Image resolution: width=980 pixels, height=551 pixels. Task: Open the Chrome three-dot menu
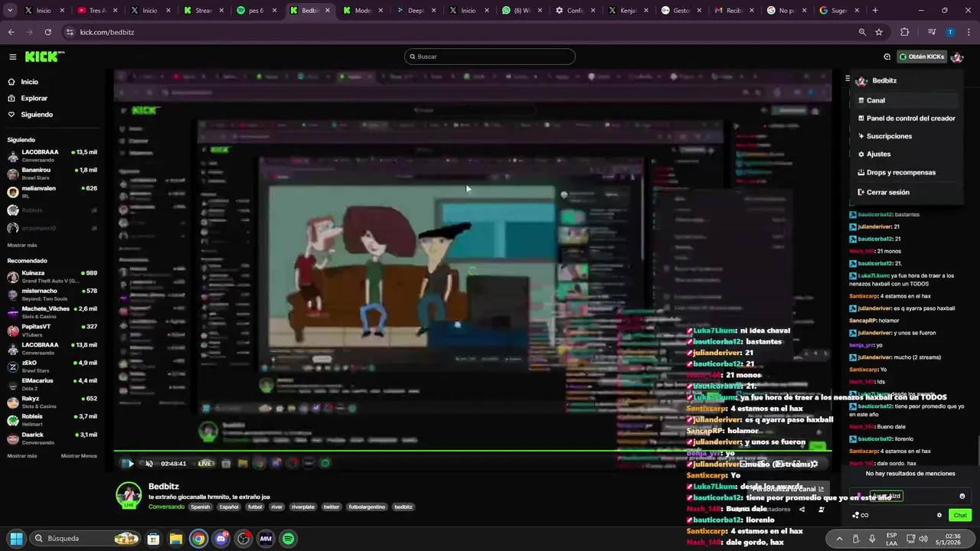(x=968, y=32)
